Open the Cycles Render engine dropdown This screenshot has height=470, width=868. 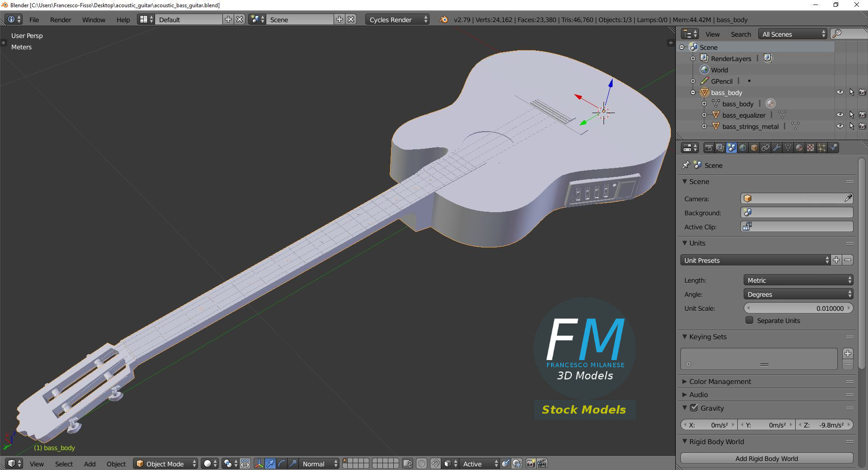tap(397, 19)
